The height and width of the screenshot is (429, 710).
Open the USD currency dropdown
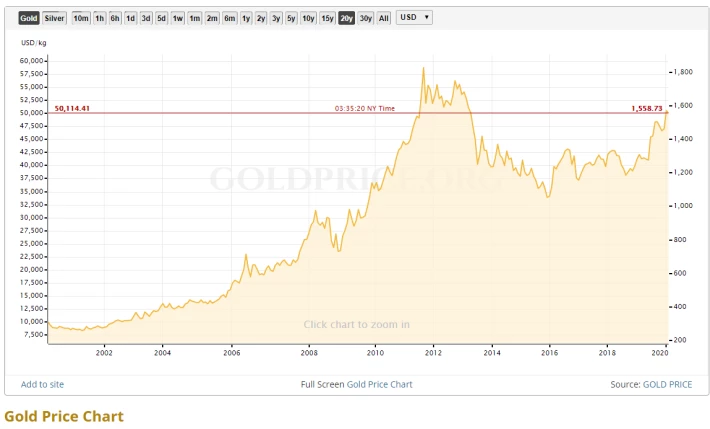click(x=414, y=17)
